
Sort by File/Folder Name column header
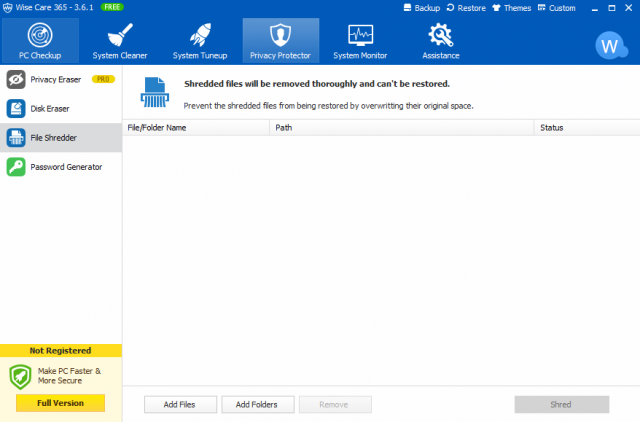point(196,128)
